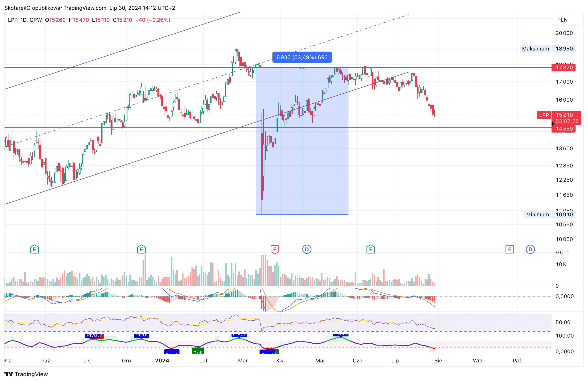Click the green Bull label on bottom indicator
Viewport: 588px width, 382px height.
[x=198, y=351]
